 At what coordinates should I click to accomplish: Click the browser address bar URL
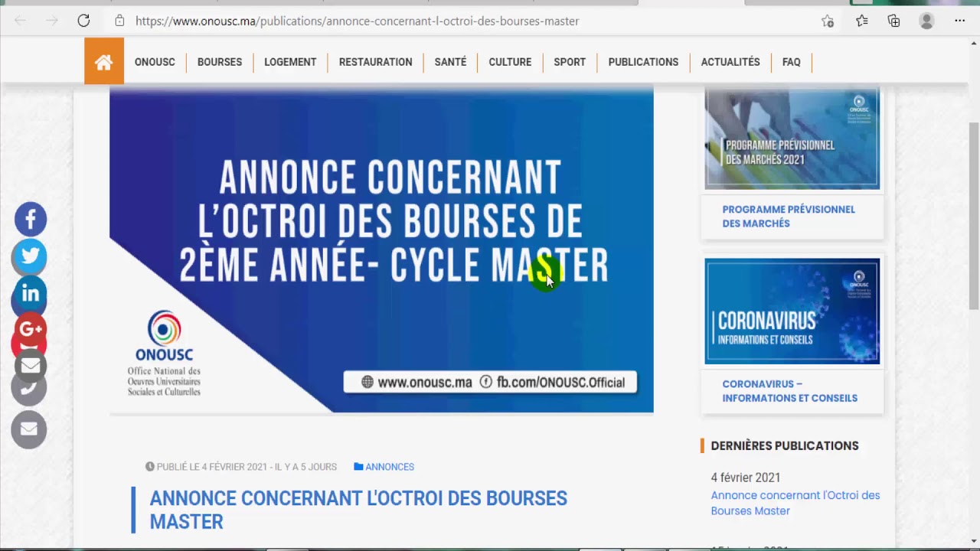357,21
